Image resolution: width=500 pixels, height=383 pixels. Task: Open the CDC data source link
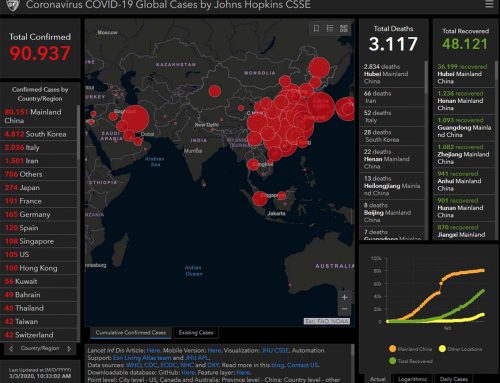(x=150, y=365)
